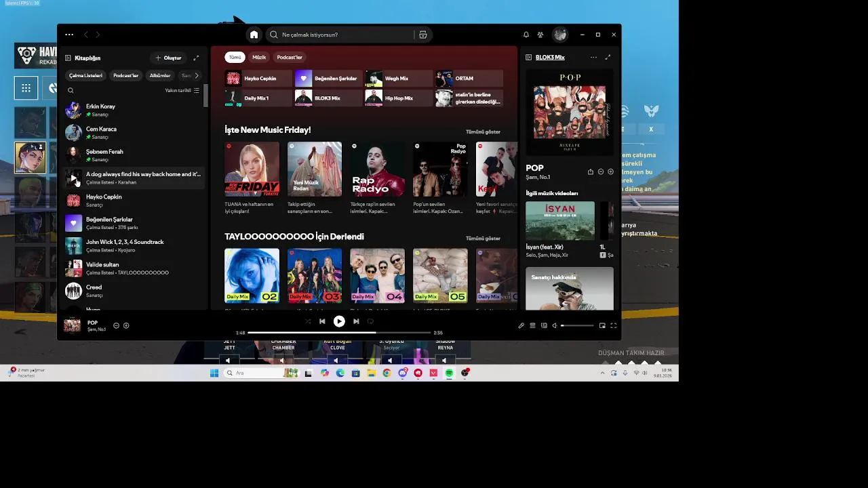Image resolution: width=868 pixels, height=488 pixels.
Task: Adjust the volume slider
Action: (x=577, y=325)
